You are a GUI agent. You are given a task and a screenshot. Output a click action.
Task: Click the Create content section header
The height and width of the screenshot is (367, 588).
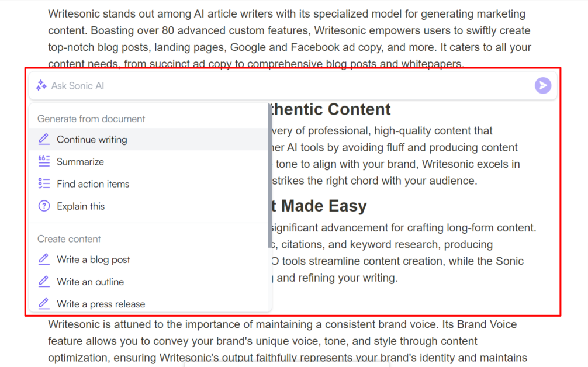tap(69, 239)
